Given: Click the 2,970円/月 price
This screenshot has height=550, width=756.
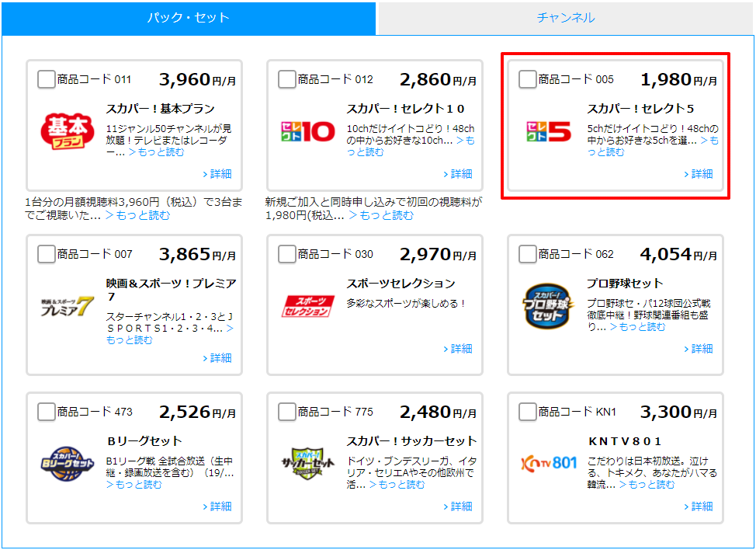Looking at the screenshot, I should 439,254.
